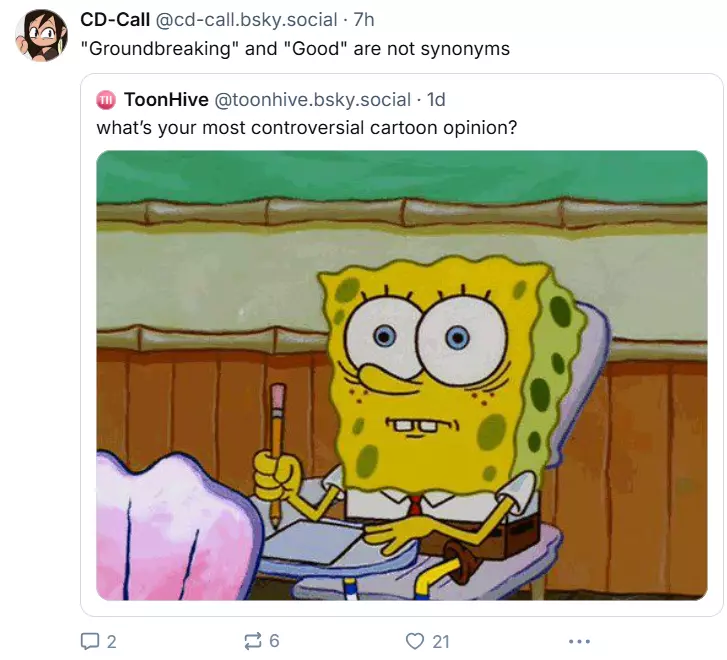Image resolution: width=727 pixels, height=660 pixels.
Task: Click the repost arrows icon
Action: 253,641
